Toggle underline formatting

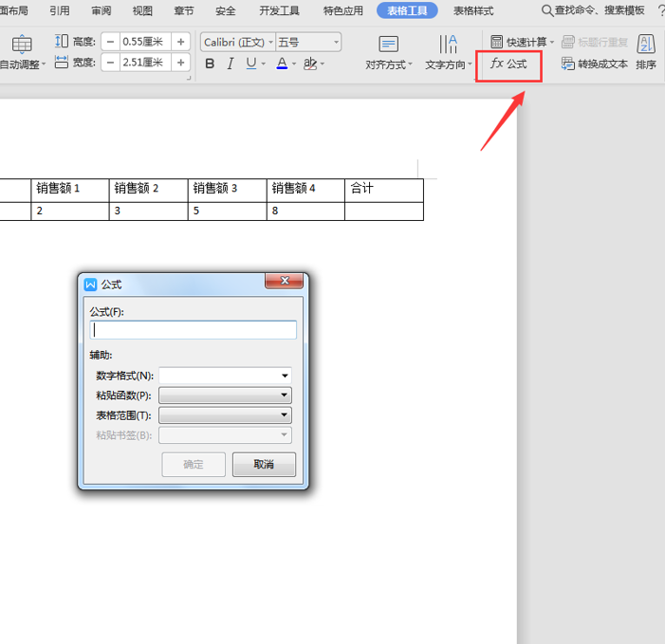pos(251,64)
